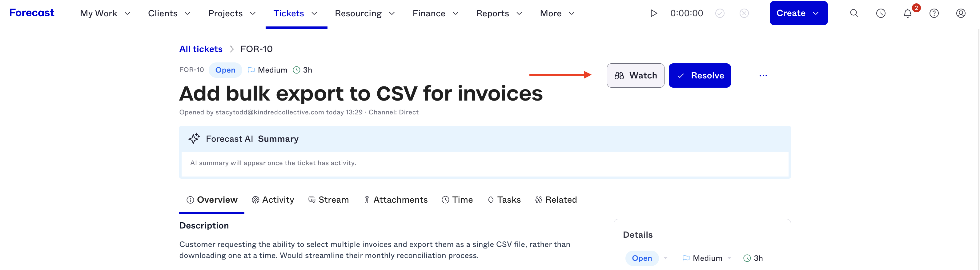Click the Forecast logo
The width and height of the screenshot is (980, 270).
coord(32,13)
